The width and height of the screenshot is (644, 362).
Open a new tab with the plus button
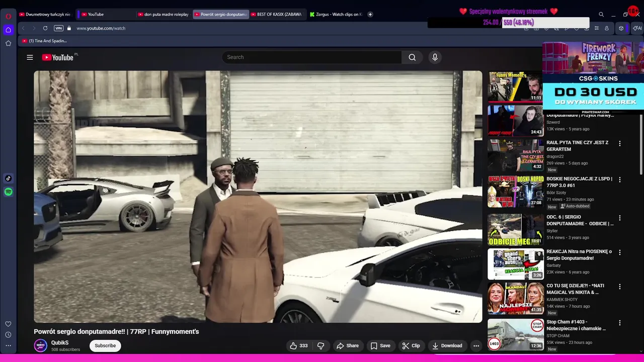[x=370, y=15]
